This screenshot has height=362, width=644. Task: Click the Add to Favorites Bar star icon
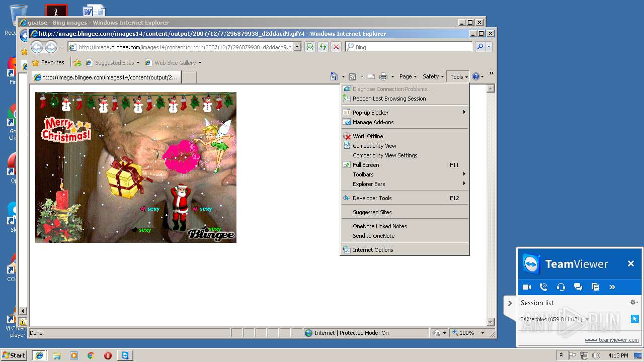coord(77,63)
